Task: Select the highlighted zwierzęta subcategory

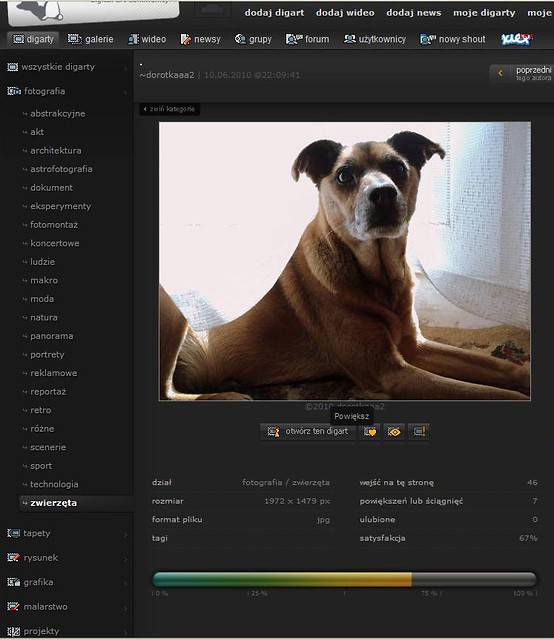Action: point(53,503)
